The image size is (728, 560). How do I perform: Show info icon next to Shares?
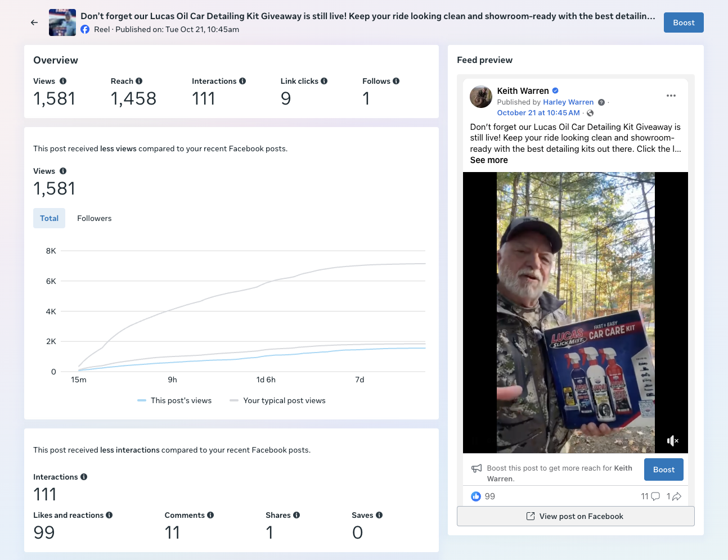(296, 515)
